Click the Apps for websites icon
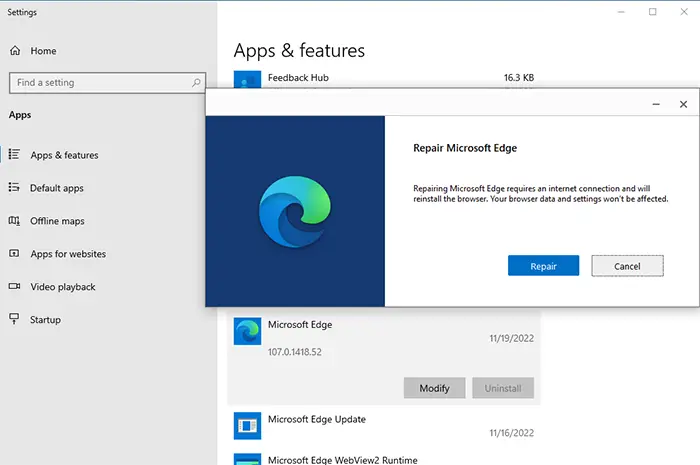The width and height of the screenshot is (700, 465). [14, 253]
